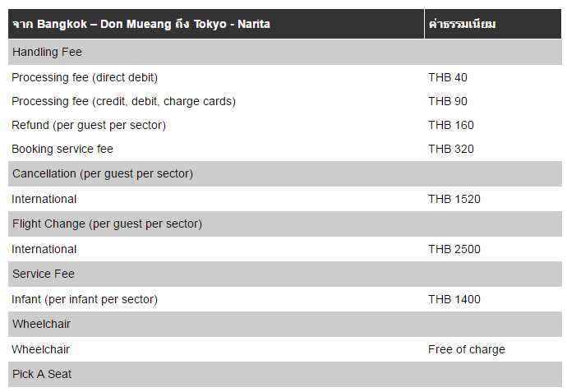The width and height of the screenshot is (567, 392).
Task: Click the ค่าธรรมเนียม column header
Action: tap(462, 24)
